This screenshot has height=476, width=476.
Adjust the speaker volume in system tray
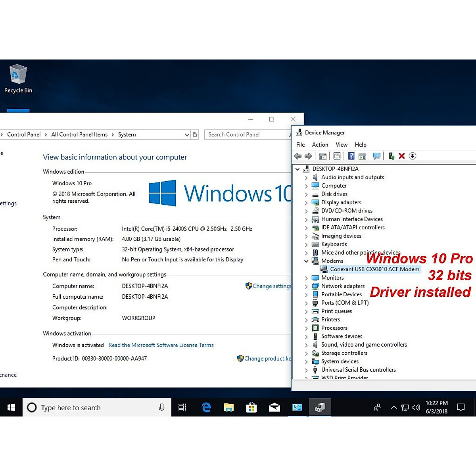pos(416,407)
